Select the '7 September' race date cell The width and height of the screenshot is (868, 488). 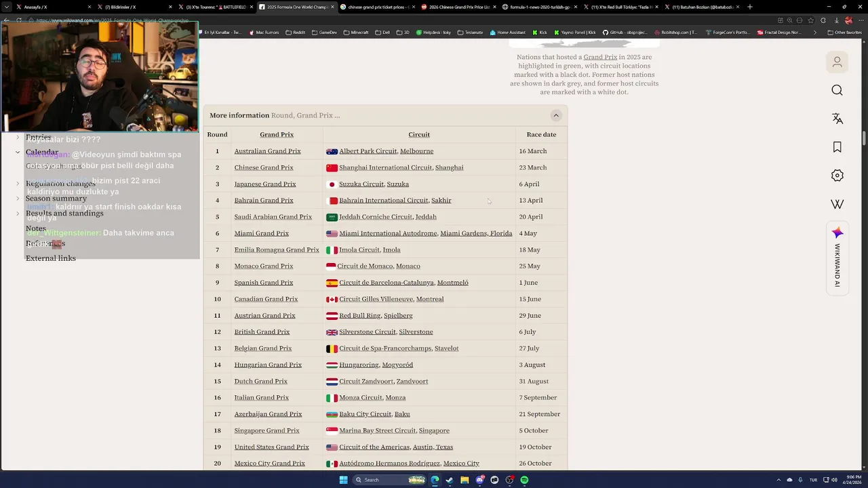pos(541,398)
